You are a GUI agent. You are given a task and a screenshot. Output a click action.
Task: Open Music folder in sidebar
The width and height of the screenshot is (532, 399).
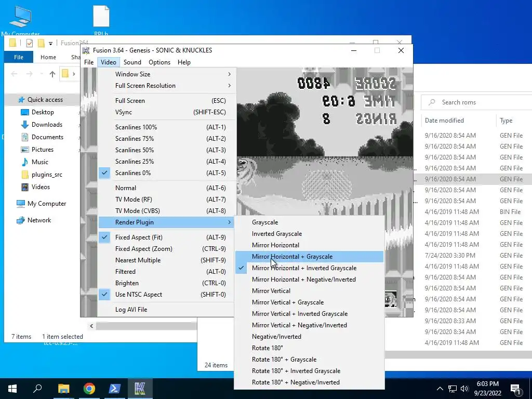click(39, 162)
